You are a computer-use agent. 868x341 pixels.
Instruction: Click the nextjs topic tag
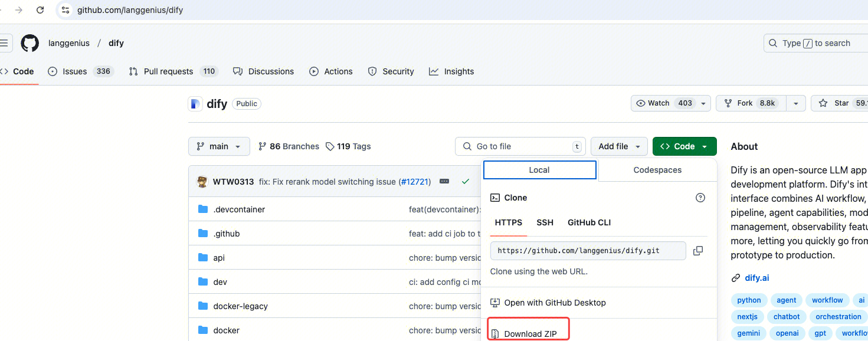click(748, 317)
